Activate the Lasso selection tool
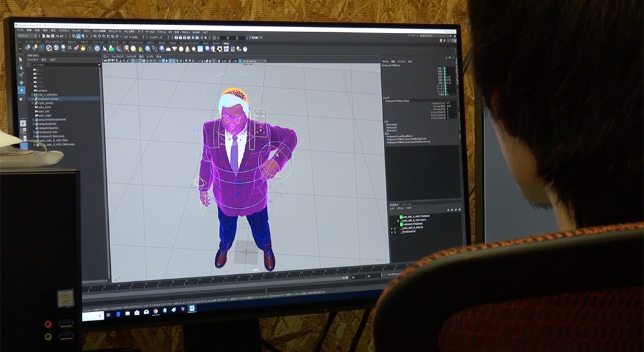 [21, 68]
